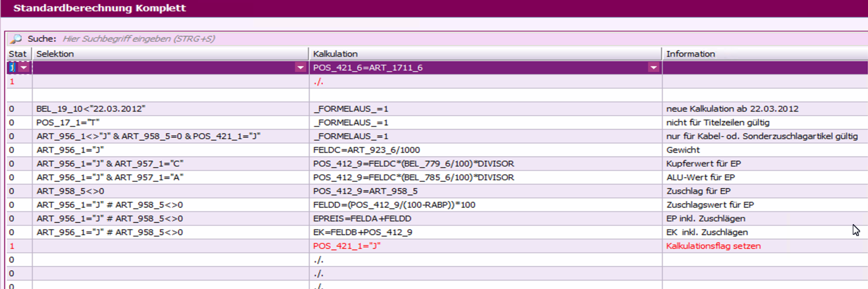
Task: Select the FELDC=ART_923_6/1000 calculation cell
Action: click(366, 150)
